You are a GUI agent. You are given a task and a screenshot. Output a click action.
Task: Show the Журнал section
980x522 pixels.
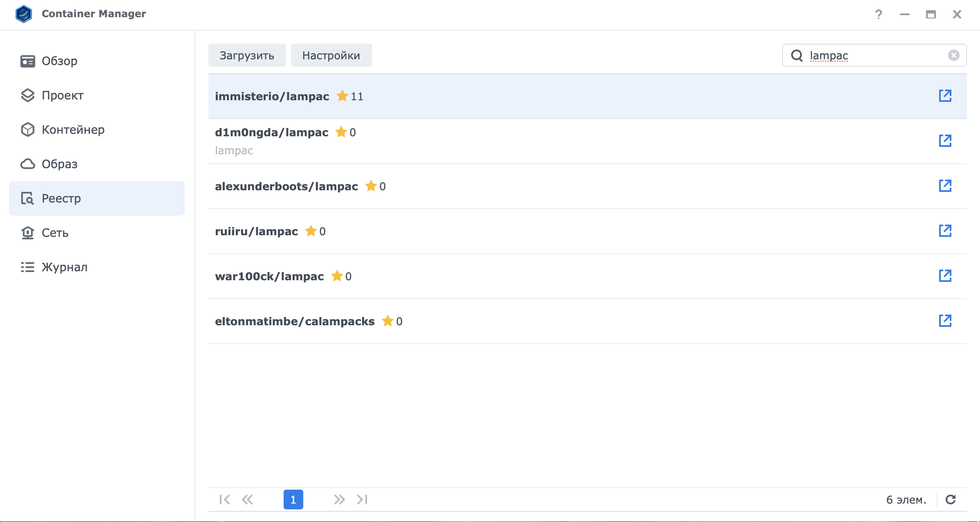click(64, 267)
